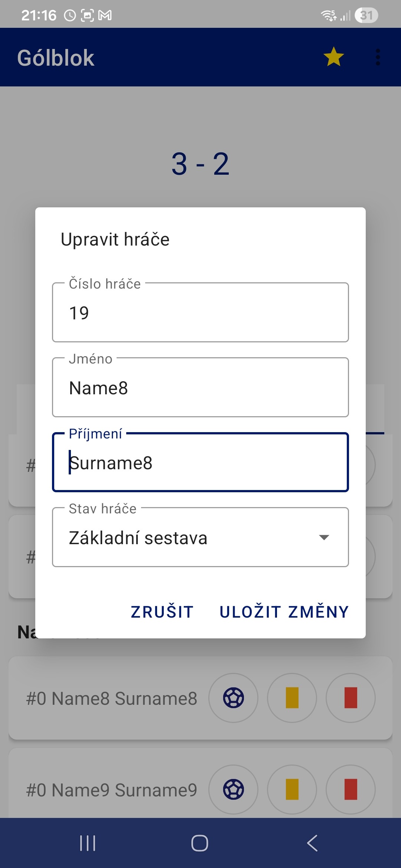Tap the Příjmení field with Surname8
The height and width of the screenshot is (868, 401).
200,463
